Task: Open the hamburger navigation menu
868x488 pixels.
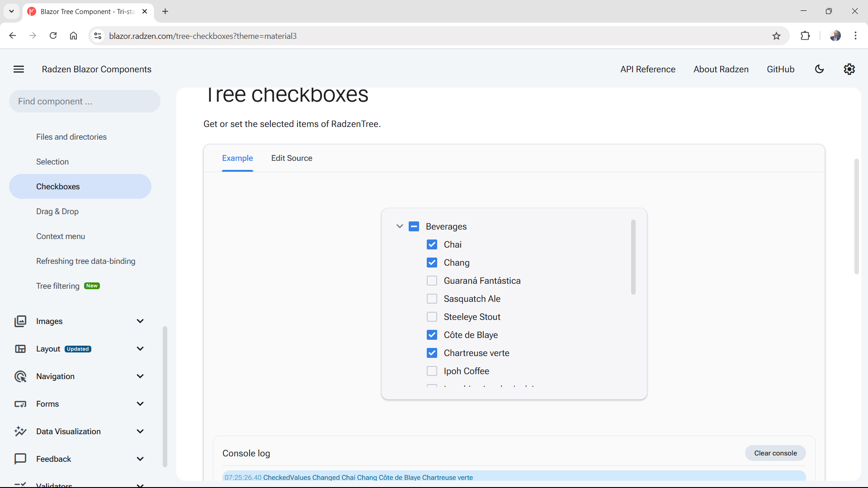Action: pyautogui.click(x=19, y=69)
